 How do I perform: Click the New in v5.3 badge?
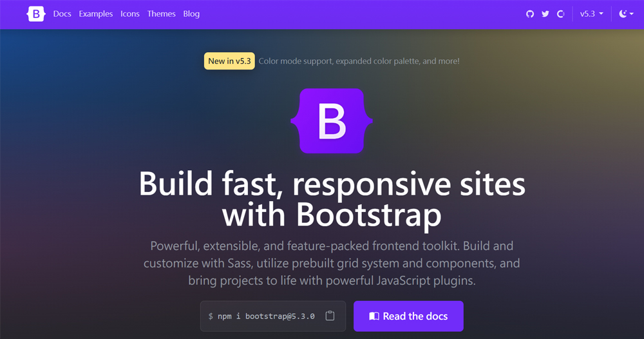(x=229, y=61)
